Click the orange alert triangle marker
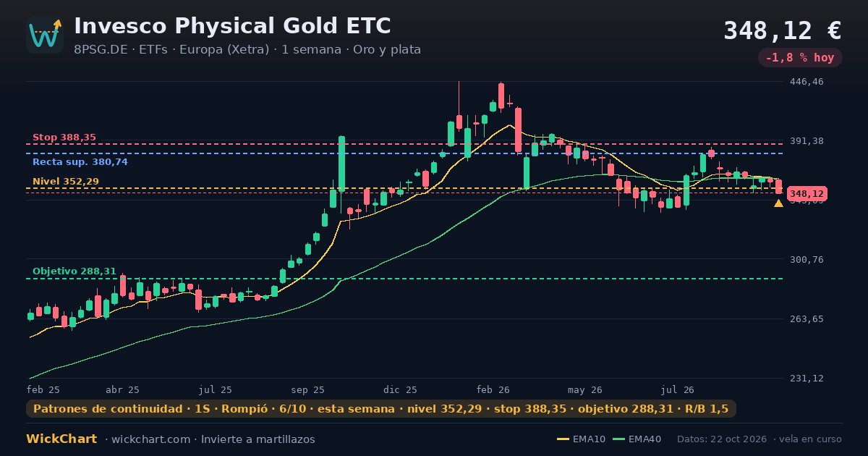This screenshot has height=456, width=868. point(778,203)
